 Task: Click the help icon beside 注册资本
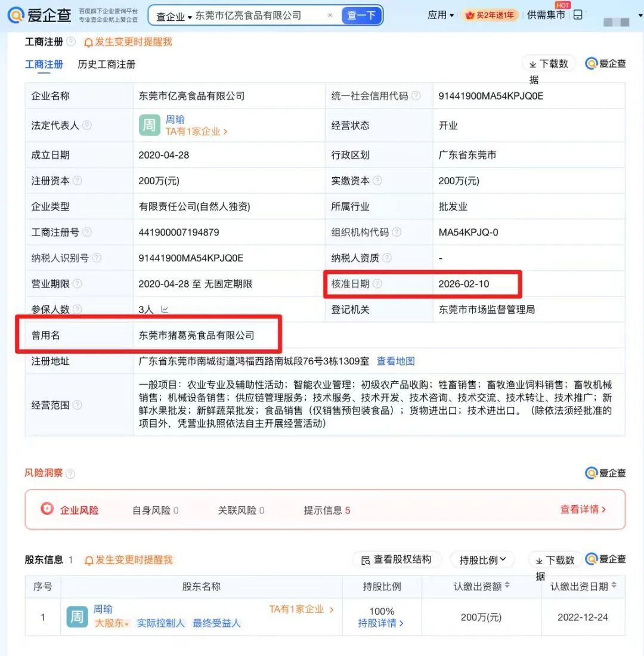pyautogui.click(x=79, y=180)
